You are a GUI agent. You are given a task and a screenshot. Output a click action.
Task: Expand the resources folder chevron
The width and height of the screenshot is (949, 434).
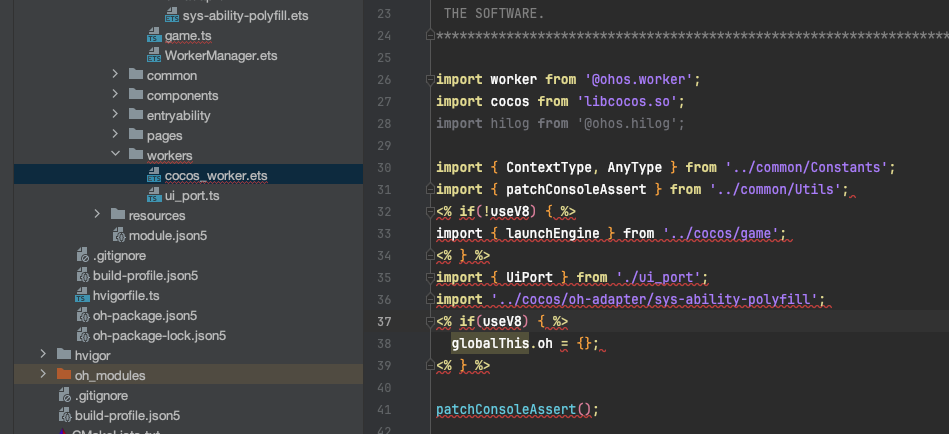(x=97, y=215)
